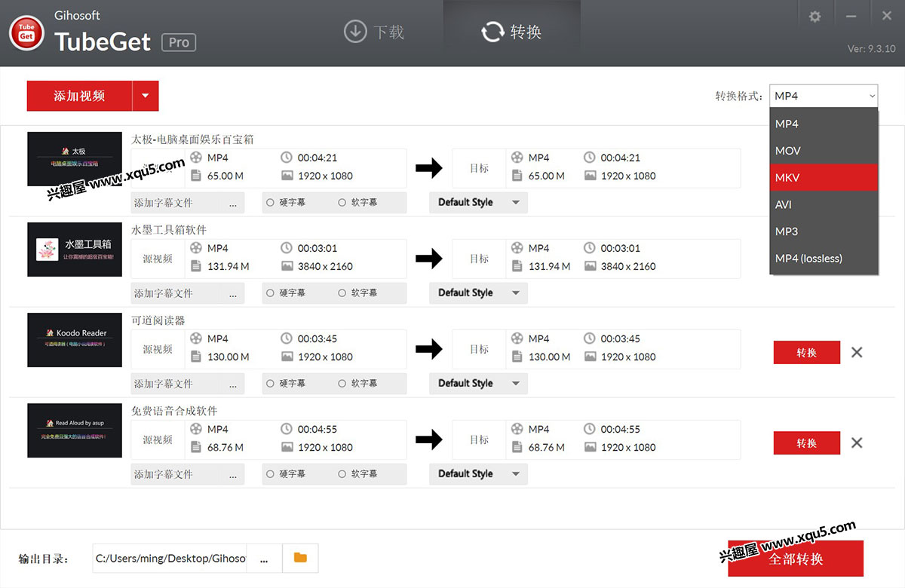Click the 全部转换 button
This screenshot has height=588, width=905.
796,559
